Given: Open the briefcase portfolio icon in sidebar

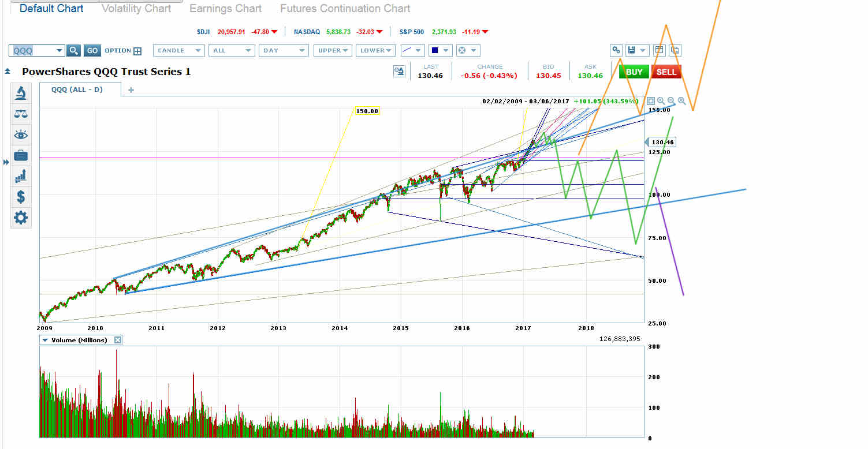Looking at the screenshot, I should click(x=21, y=155).
